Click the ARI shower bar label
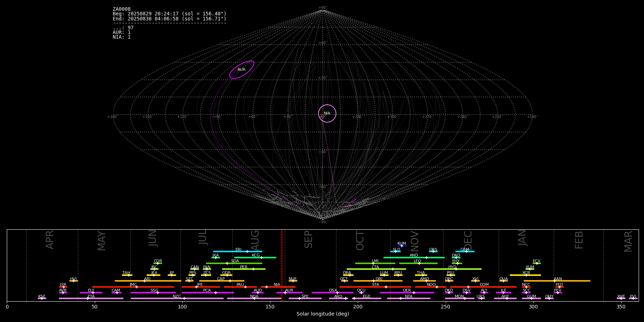Screen dimensions: 644x322 (147, 279)
